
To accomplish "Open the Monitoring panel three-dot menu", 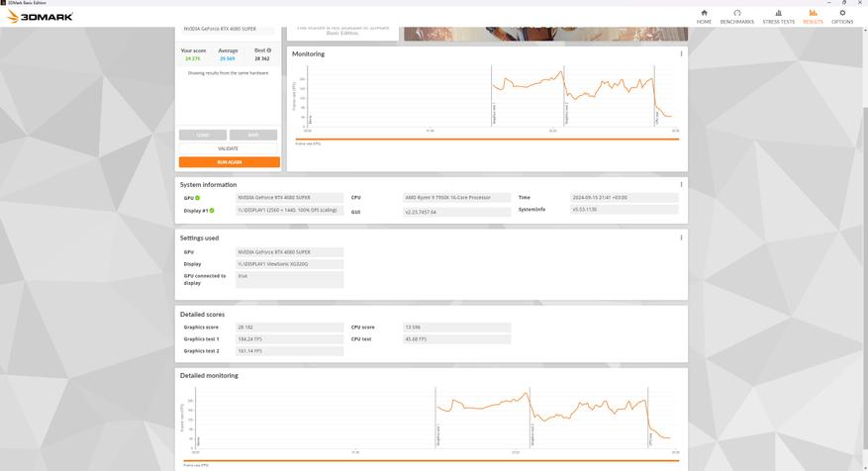I will [681, 53].
